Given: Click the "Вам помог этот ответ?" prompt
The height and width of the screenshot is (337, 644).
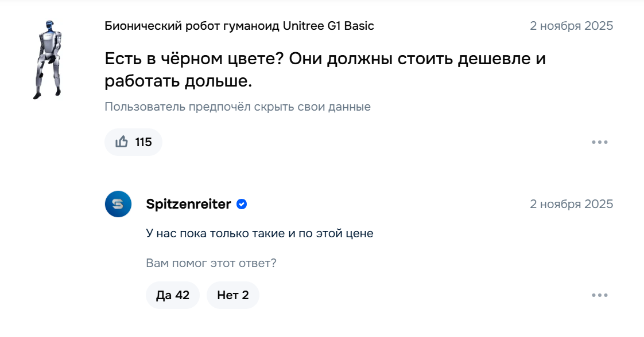Looking at the screenshot, I should pos(211,264).
